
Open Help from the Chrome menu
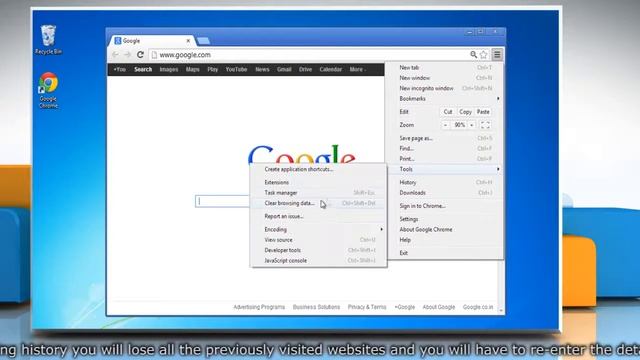[445, 240]
